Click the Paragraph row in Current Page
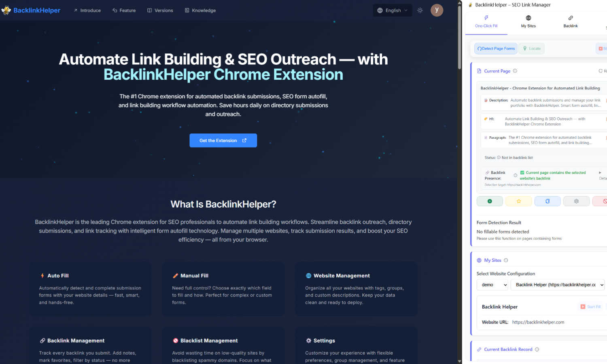607x364 pixels. (x=543, y=140)
